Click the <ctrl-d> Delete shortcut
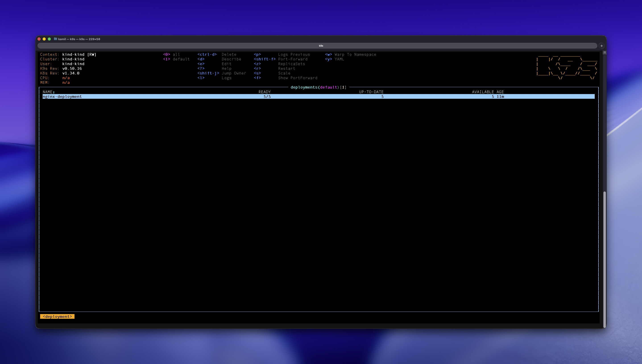The height and width of the screenshot is (364, 642). click(x=217, y=55)
